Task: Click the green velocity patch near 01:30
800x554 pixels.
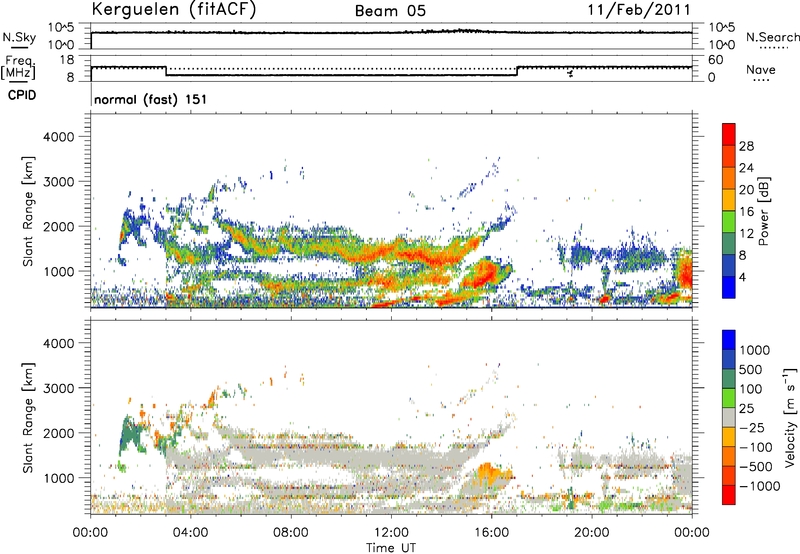Action: tap(130, 435)
